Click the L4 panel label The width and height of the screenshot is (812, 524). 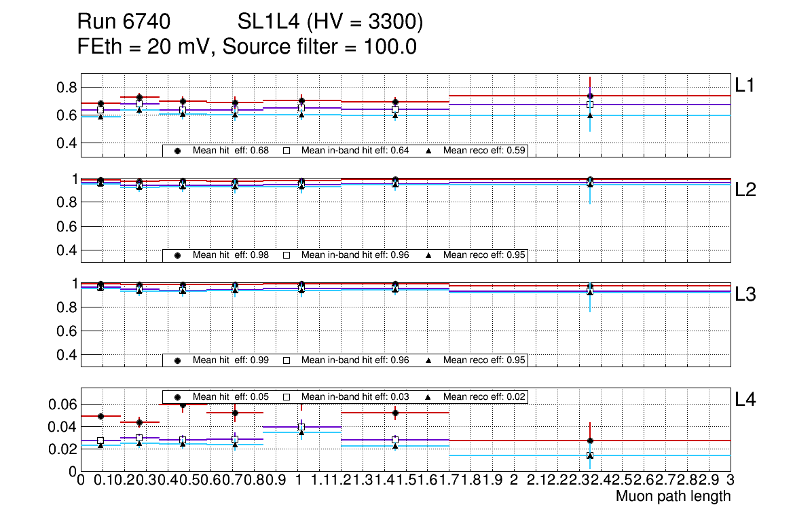pyautogui.click(x=745, y=400)
